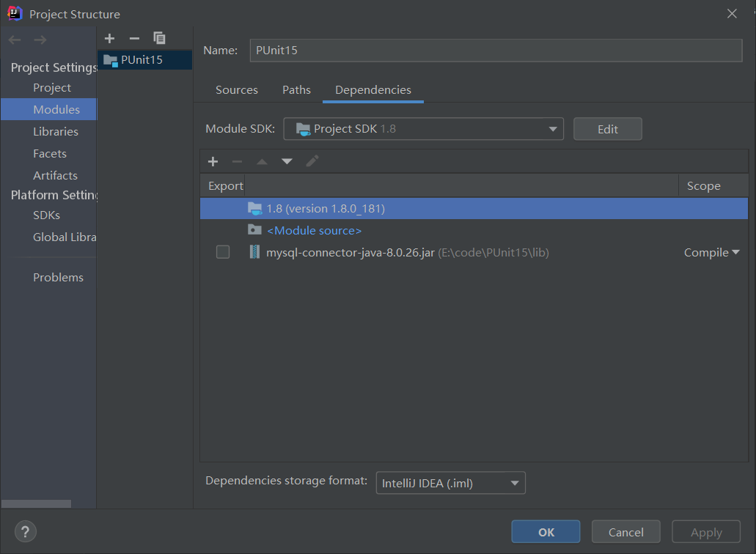Screen dimensions: 756x554
Task: Select Dependencies tab
Action: [x=373, y=90]
